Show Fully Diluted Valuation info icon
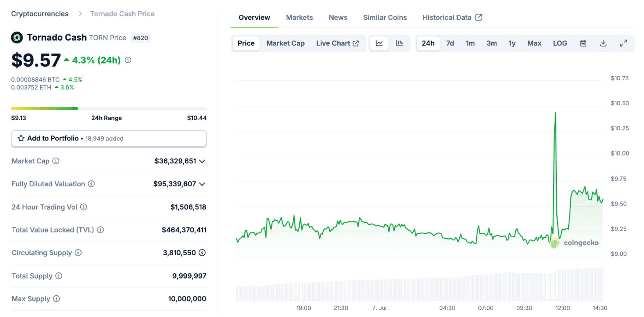This screenshot has width=644, height=317. click(x=91, y=184)
